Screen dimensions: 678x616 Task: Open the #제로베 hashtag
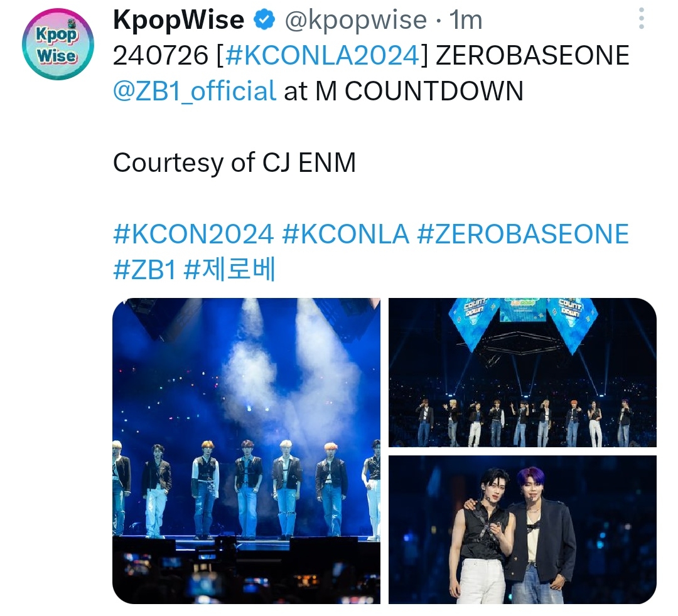click(230, 270)
